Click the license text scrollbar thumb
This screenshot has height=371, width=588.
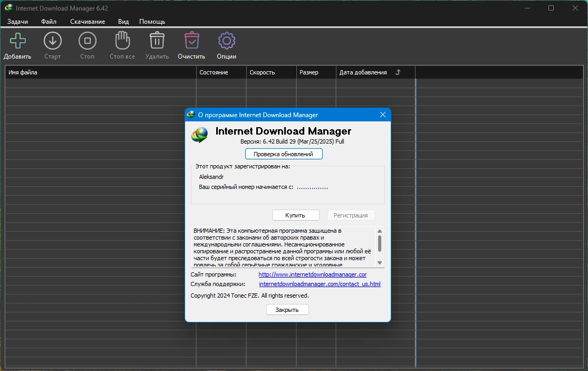pyautogui.click(x=380, y=243)
